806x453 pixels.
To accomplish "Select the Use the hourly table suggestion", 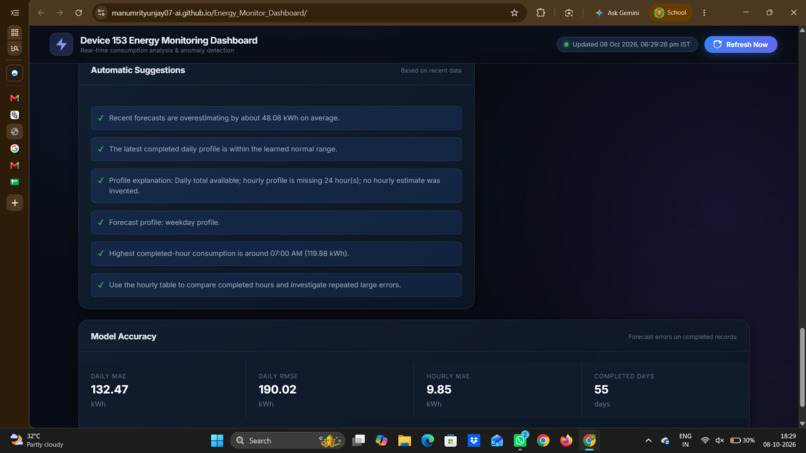I will [276, 284].
